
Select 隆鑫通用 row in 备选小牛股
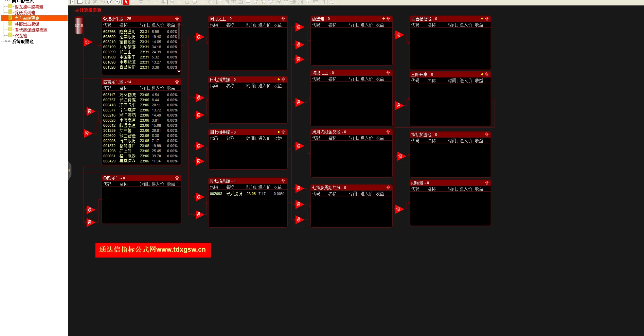click(x=140, y=32)
